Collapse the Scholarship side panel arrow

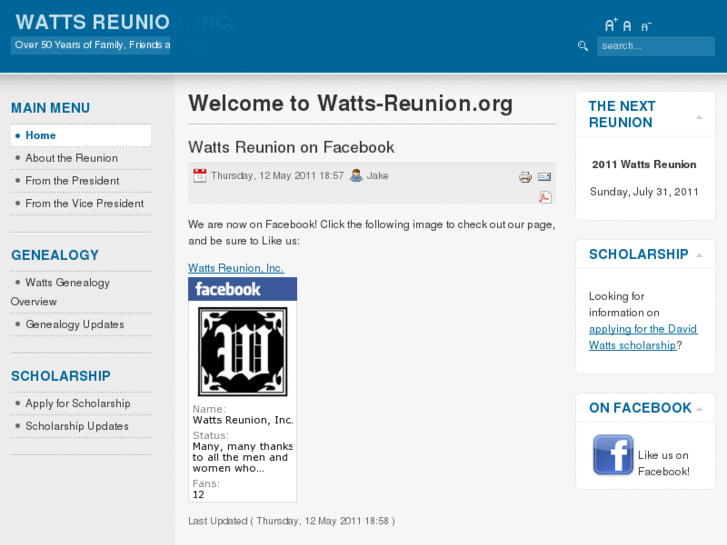[x=699, y=256]
